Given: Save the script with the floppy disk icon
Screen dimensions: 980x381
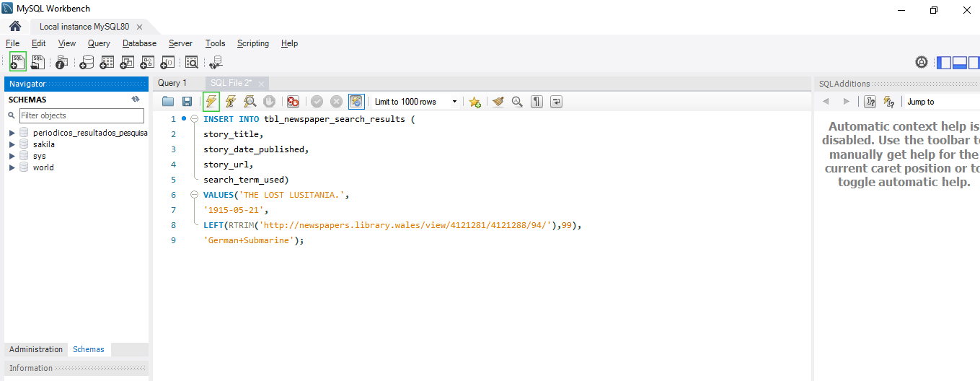Looking at the screenshot, I should 187,102.
